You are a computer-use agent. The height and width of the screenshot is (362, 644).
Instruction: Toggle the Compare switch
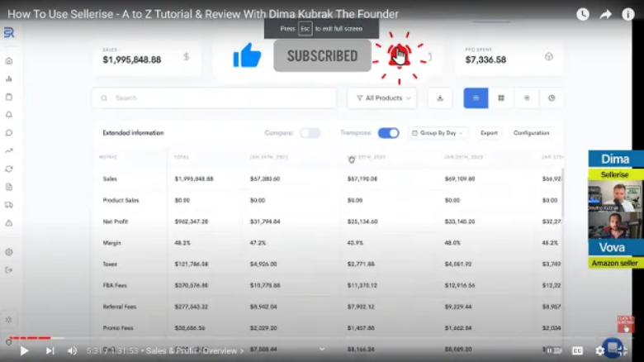(x=310, y=133)
